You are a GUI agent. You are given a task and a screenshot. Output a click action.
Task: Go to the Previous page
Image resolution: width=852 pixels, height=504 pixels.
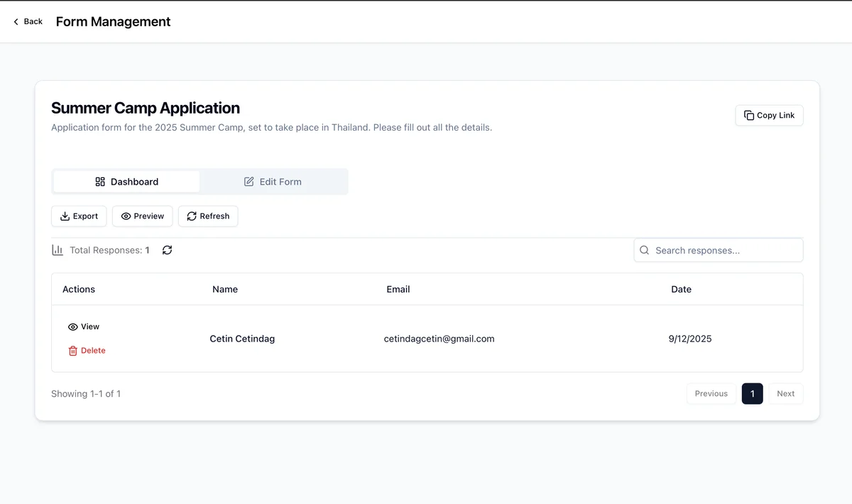click(711, 393)
